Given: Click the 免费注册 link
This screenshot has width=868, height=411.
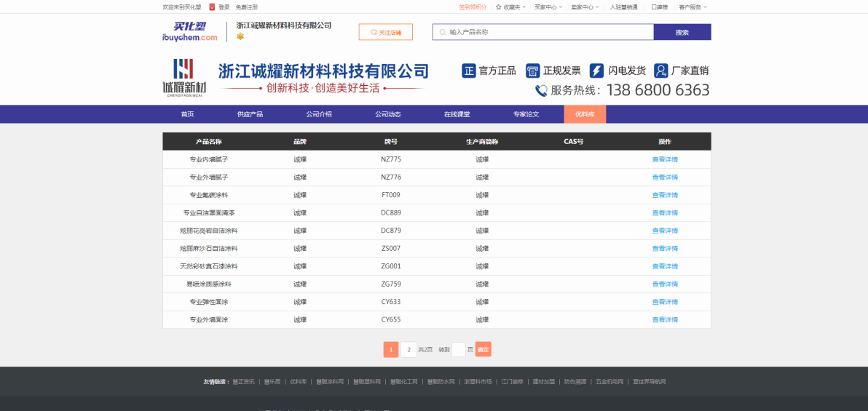Looking at the screenshot, I should (246, 7).
